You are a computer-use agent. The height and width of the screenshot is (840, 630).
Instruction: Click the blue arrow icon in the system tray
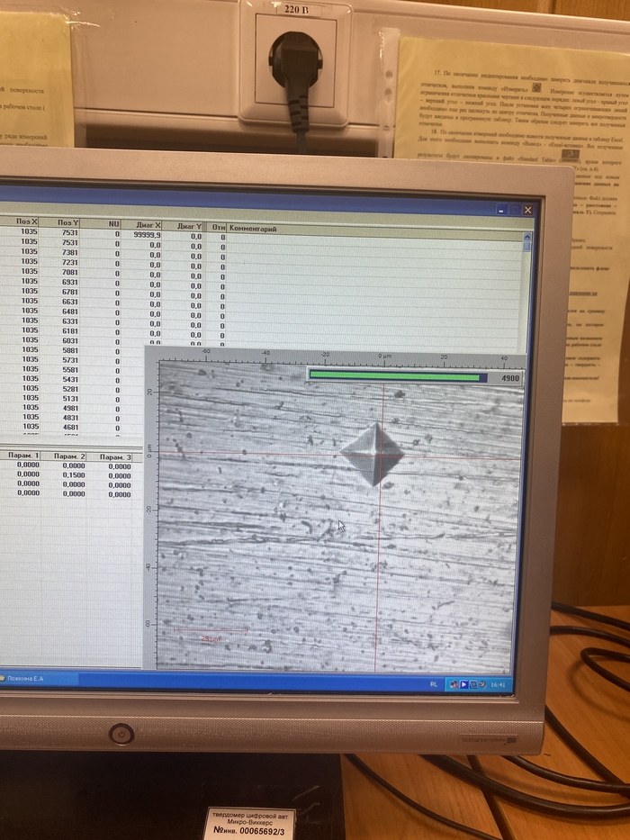pyautogui.click(x=463, y=684)
